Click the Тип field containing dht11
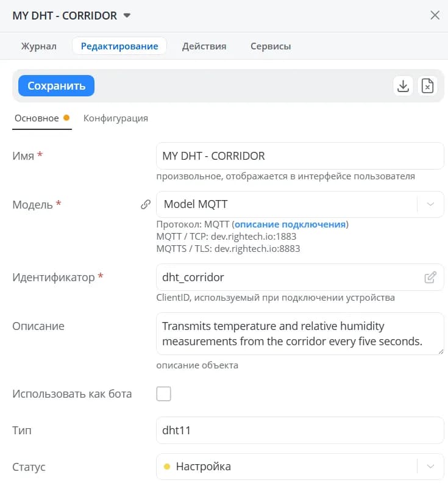The image size is (448, 491). point(300,430)
